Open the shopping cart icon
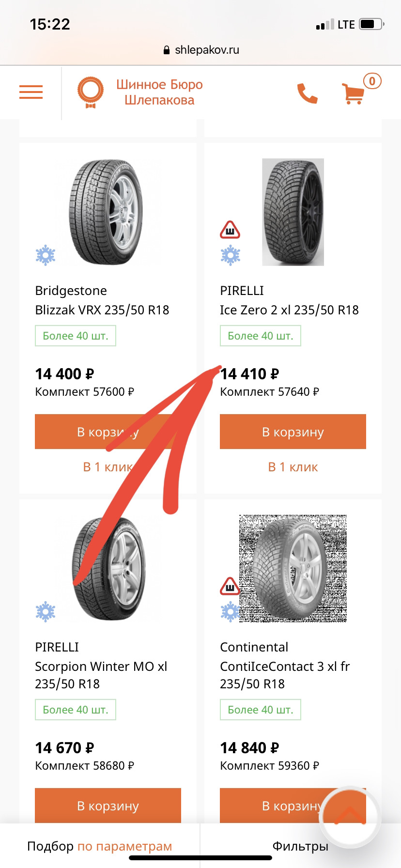The width and height of the screenshot is (401, 868). click(354, 93)
